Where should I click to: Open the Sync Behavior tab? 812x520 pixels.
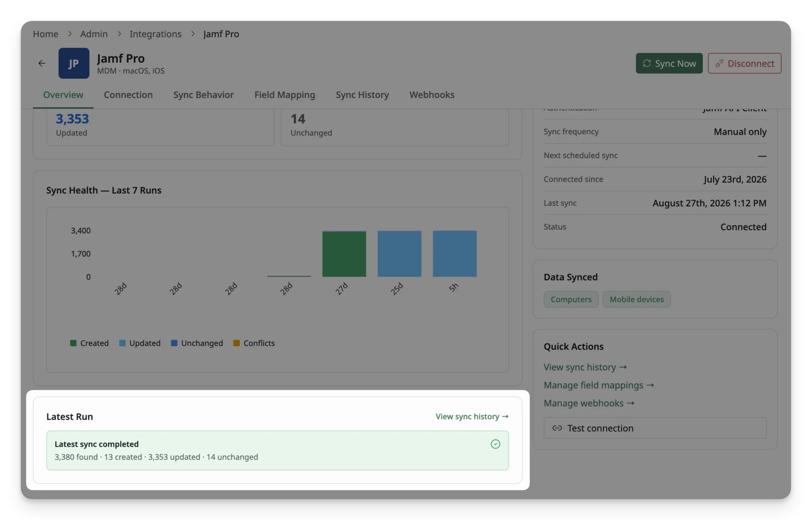pos(203,95)
